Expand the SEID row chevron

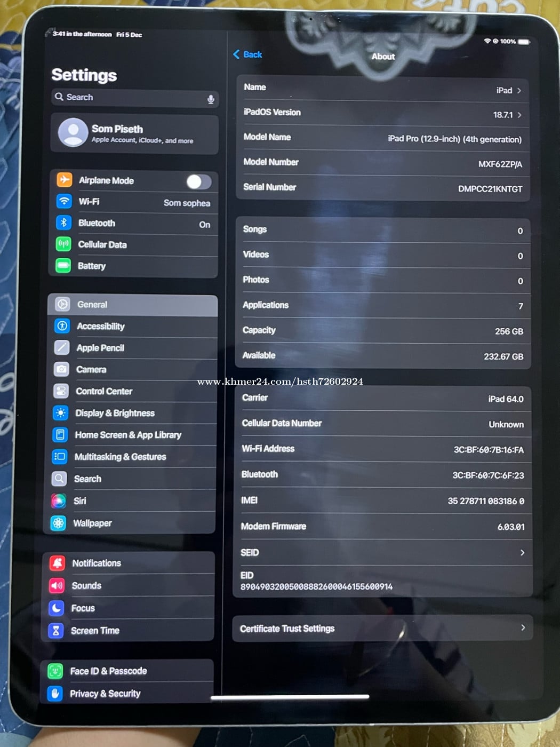coord(522,553)
